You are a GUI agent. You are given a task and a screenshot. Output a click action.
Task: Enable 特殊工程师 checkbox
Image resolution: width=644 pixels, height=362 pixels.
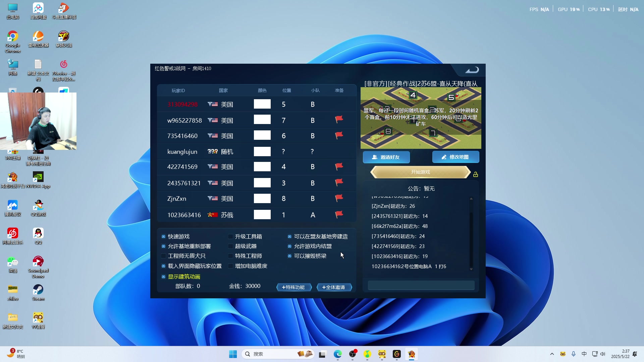click(231, 256)
